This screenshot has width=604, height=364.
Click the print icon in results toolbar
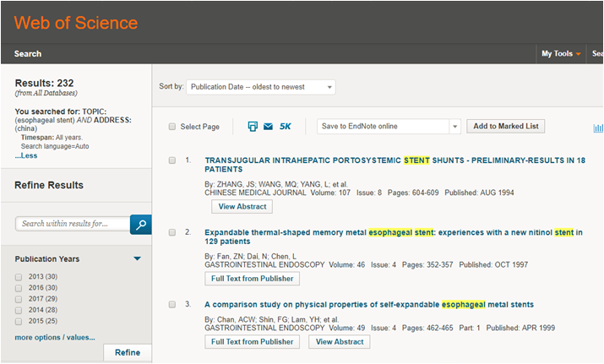click(x=253, y=127)
